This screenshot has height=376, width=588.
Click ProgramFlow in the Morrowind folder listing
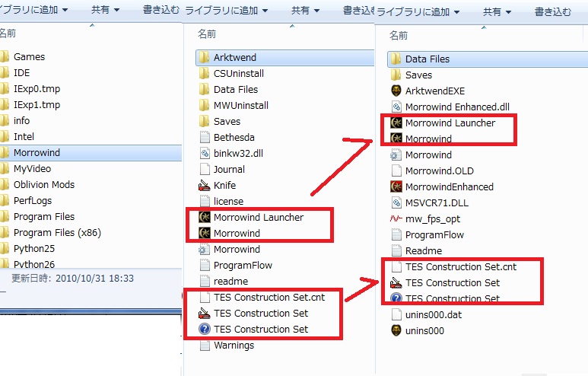pos(243,266)
